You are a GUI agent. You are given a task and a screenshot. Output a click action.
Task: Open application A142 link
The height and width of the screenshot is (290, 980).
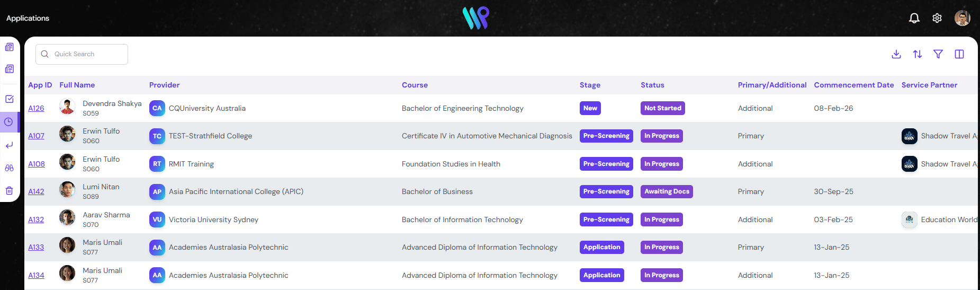36,192
